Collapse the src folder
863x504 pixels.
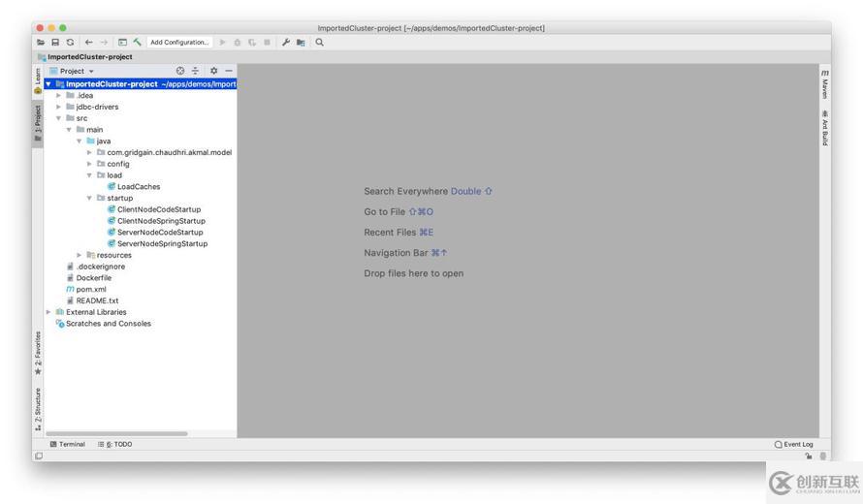coord(58,118)
